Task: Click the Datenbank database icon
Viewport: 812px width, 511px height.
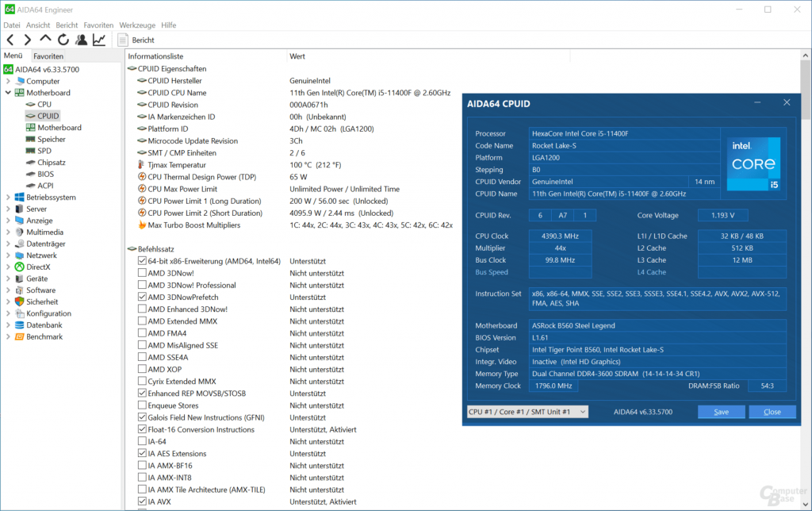Action: click(x=20, y=325)
